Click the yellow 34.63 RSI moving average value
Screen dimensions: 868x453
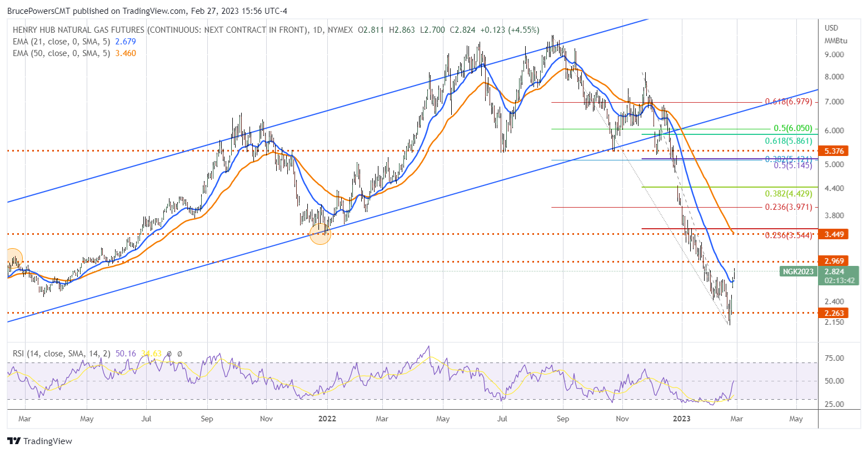point(151,353)
